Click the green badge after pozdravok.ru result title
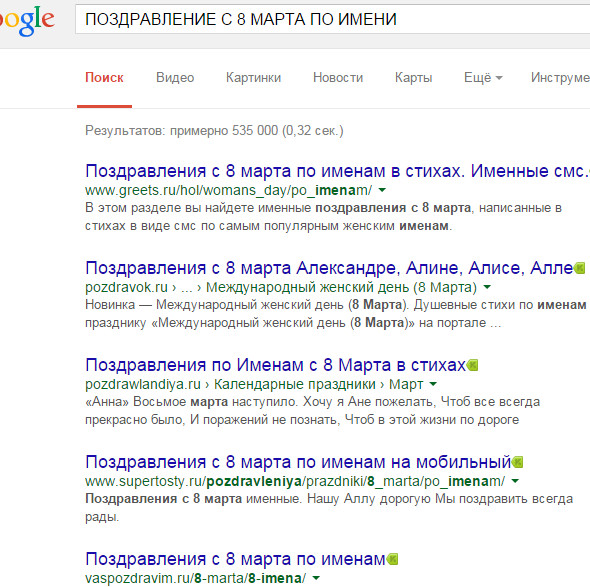590x587 pixels. (x=580, y=268)
